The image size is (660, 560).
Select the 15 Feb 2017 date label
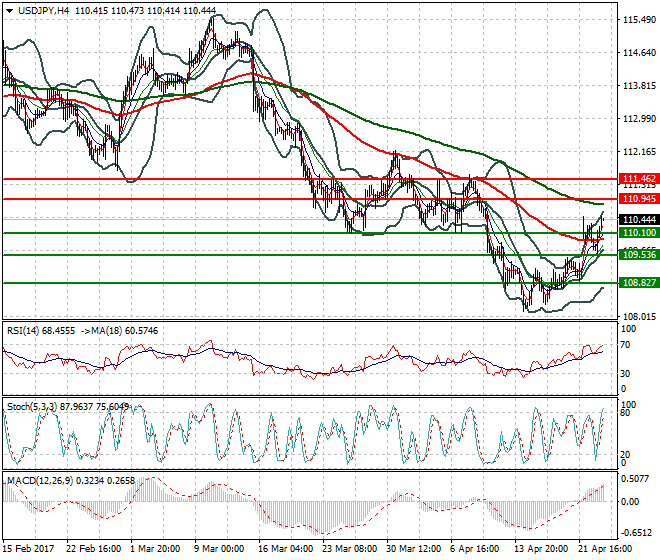point(28,549)
